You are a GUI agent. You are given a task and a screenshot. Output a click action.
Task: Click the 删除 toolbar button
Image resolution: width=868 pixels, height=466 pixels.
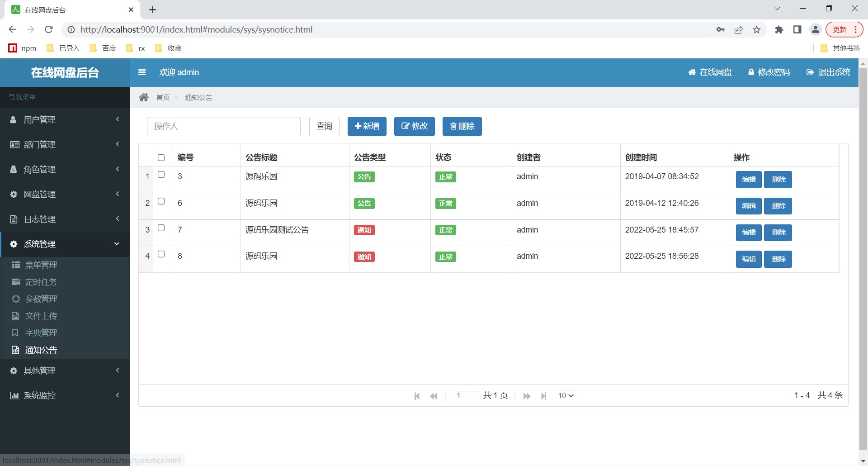pyautogui.click(x=462, y=126)
